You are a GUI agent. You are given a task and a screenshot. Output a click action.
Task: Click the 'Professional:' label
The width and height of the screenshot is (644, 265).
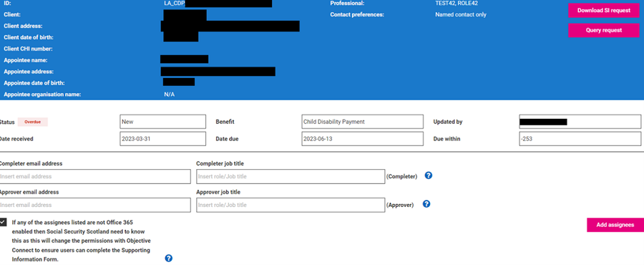[348, 4]
